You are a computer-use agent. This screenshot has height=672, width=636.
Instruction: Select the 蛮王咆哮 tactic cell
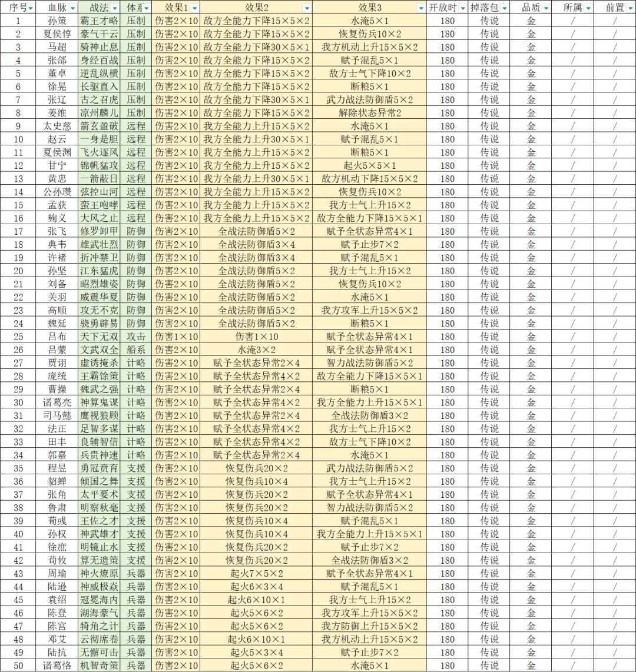click(99, 205)
